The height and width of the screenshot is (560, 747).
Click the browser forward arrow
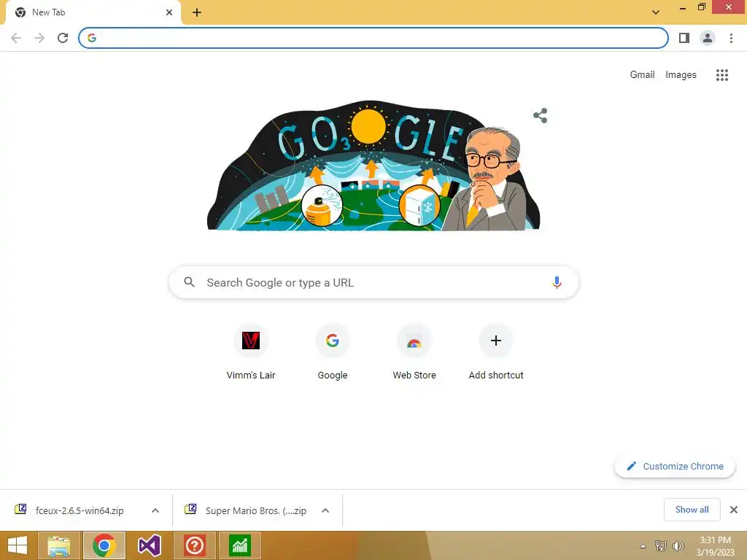pyautogui.click(x=39, y=38)
